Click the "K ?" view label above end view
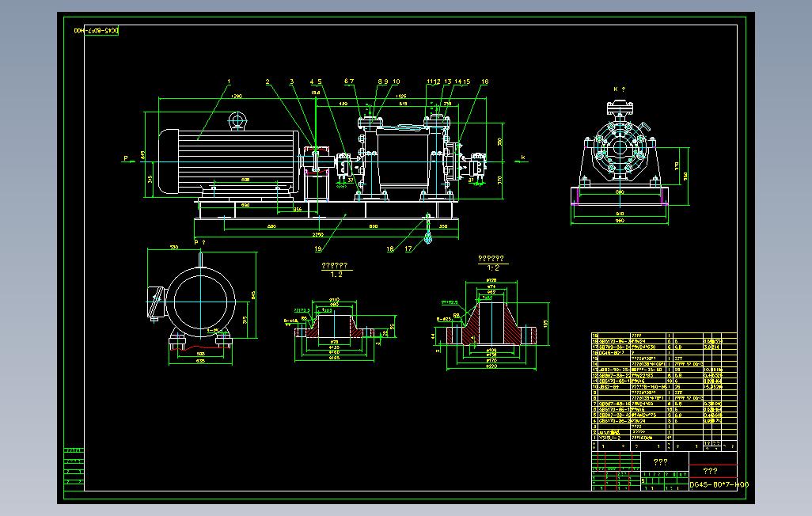 pos(620,89)
